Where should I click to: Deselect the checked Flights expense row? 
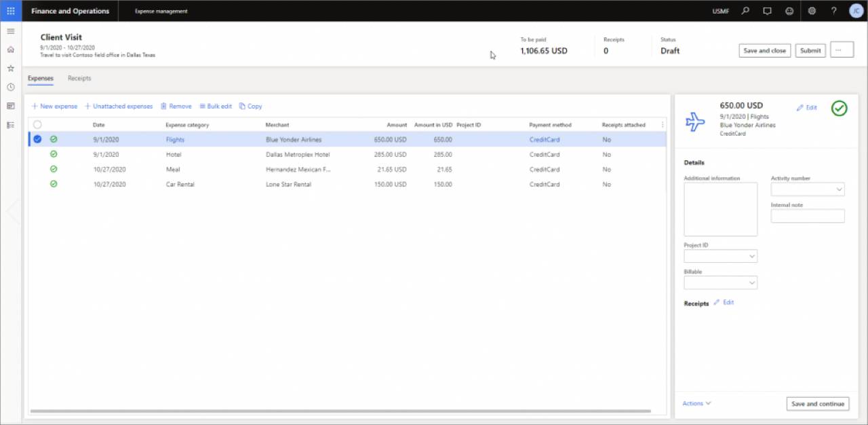click(37, 139)
